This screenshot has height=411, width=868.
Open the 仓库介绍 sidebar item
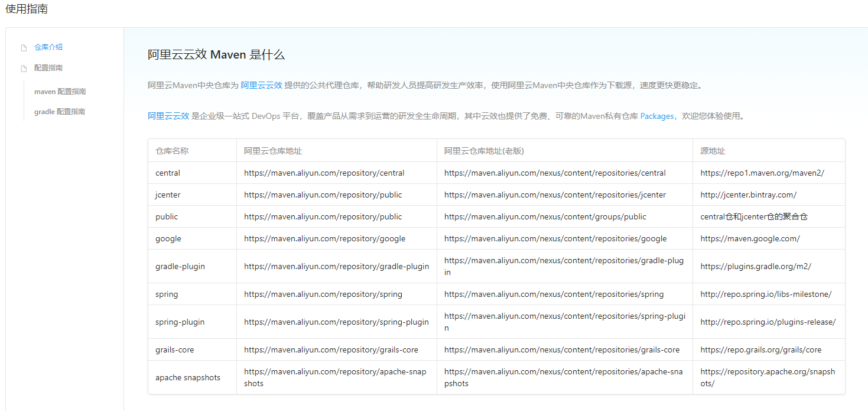click(x=48, y=47)
